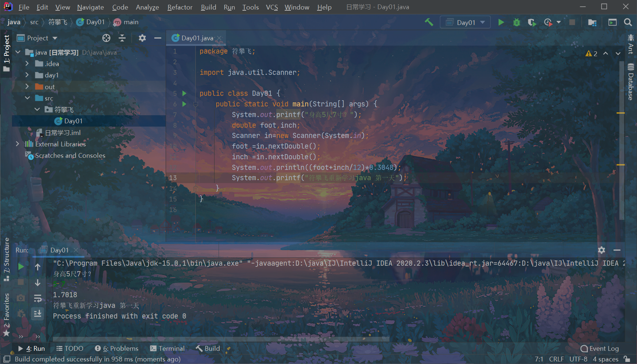
Task: Open the Terminal tool window
Action: (x=168, y=349)
